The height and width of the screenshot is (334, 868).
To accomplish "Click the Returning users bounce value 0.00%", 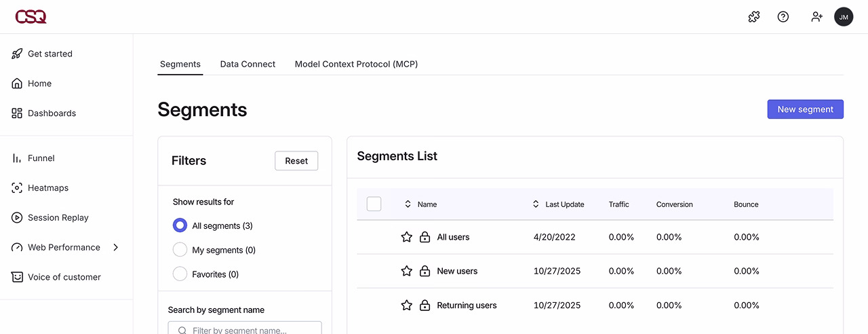I will [x=747, y=305].
